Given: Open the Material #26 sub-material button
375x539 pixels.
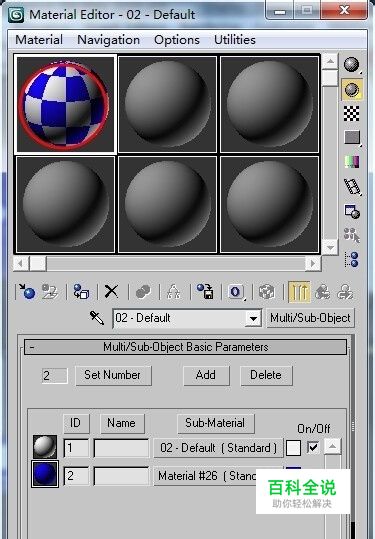Looking at the screenshot, I should (x=205, y=476).
